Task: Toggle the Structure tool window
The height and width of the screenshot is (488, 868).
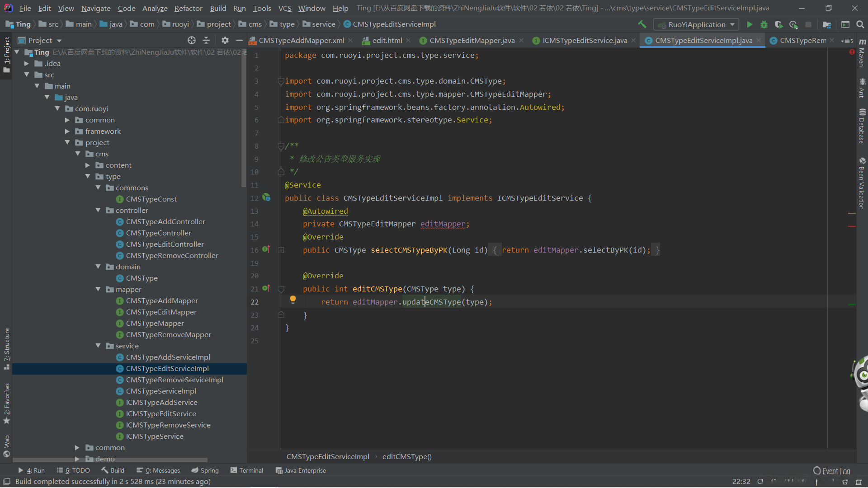Action: coord(7,348)
